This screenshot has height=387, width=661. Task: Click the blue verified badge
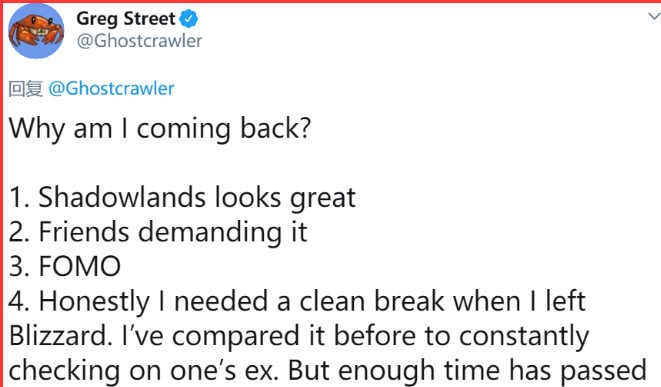coord(188,19)
